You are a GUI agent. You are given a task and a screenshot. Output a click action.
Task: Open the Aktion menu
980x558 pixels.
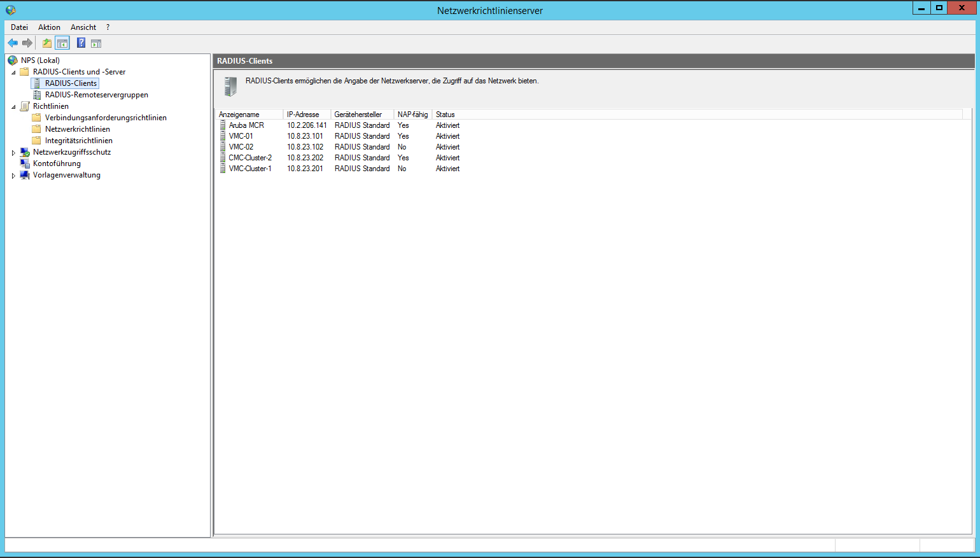[49, 27]
